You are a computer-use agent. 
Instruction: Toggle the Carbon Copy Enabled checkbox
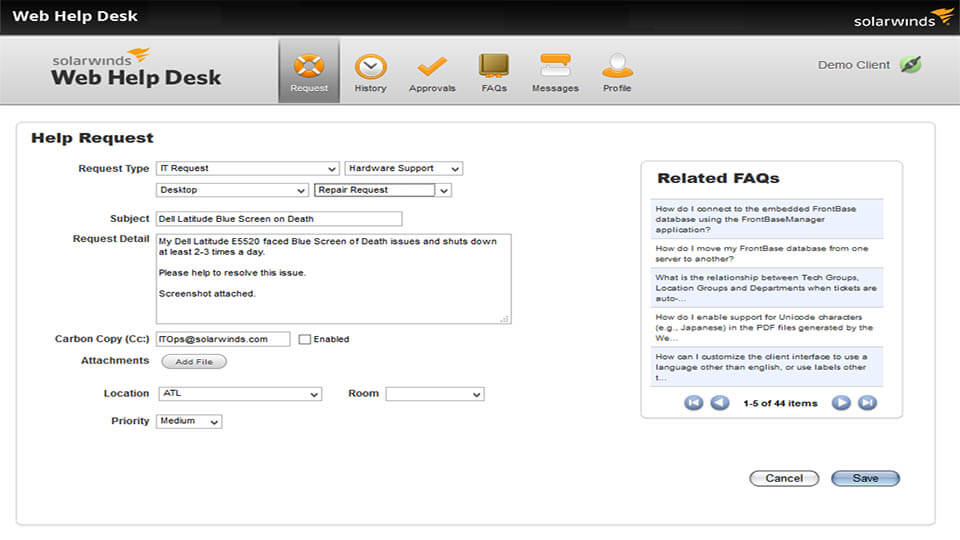tap(304, 339)
